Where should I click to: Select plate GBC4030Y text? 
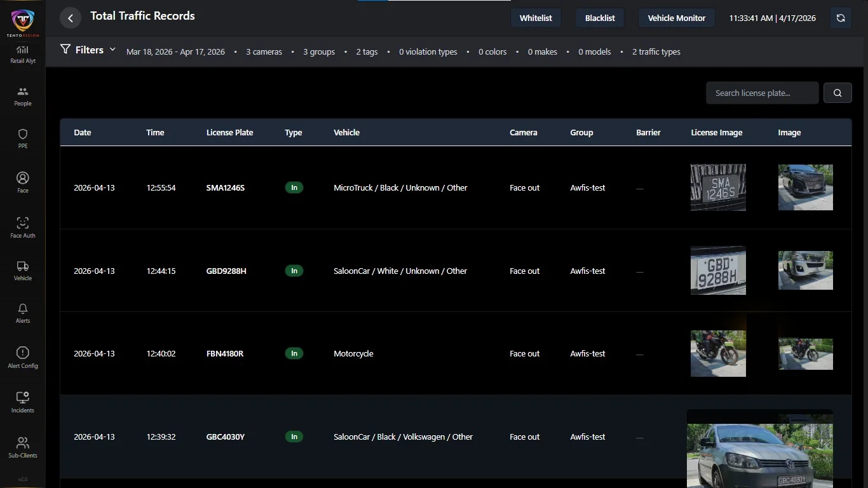click(x=226, y=437)
